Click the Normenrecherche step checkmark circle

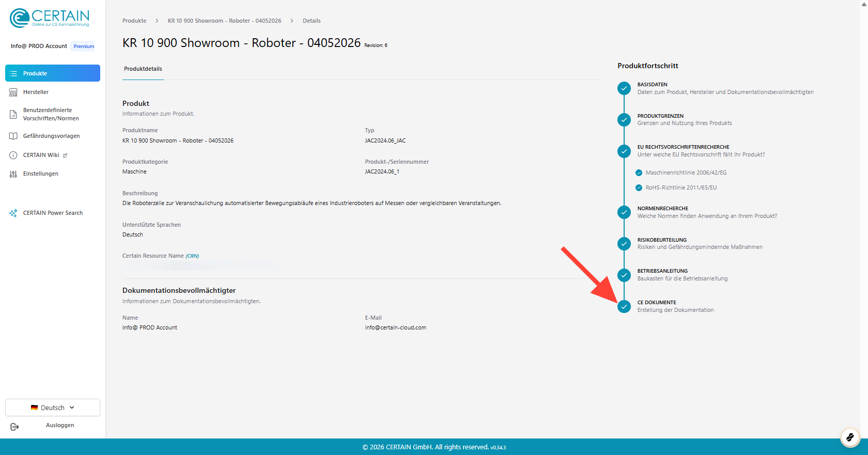(624, 212)
